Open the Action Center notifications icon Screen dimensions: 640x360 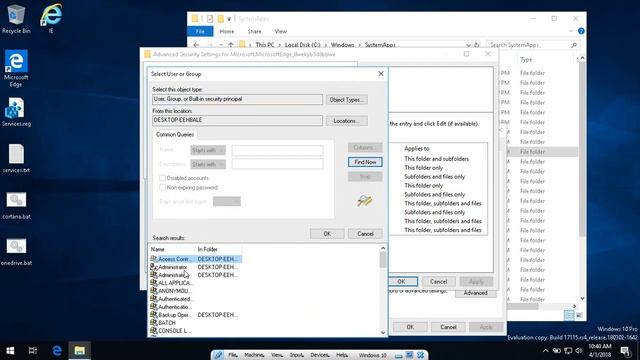[x=625, y=351]
